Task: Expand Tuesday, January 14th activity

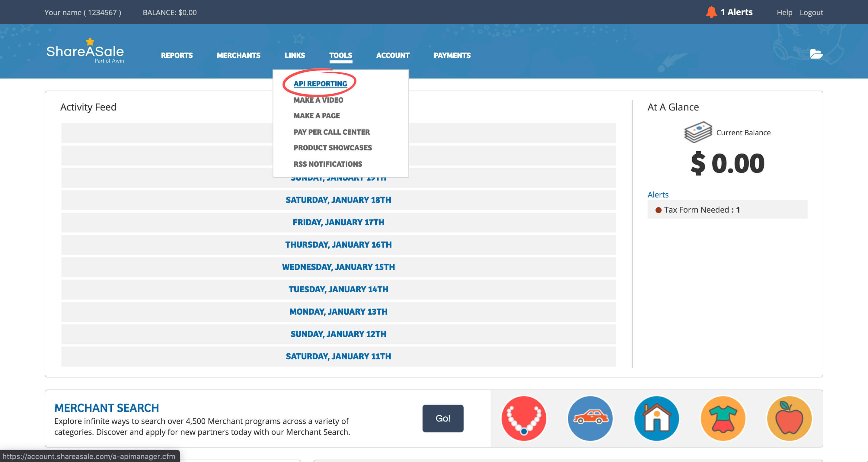Action: pos(338,289)
